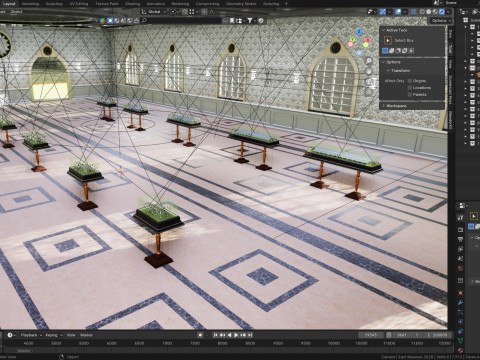
Task: Enable Affect Only Locations checkbox
Action: 410,88
